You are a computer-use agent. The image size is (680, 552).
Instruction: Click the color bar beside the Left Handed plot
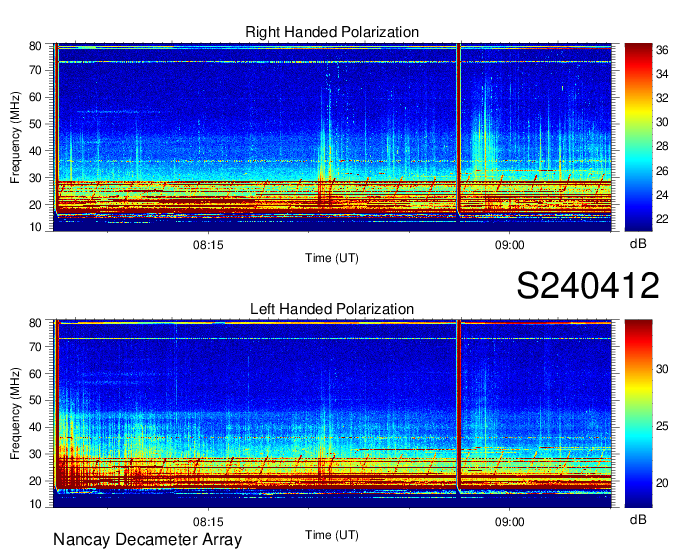point(638,414)
